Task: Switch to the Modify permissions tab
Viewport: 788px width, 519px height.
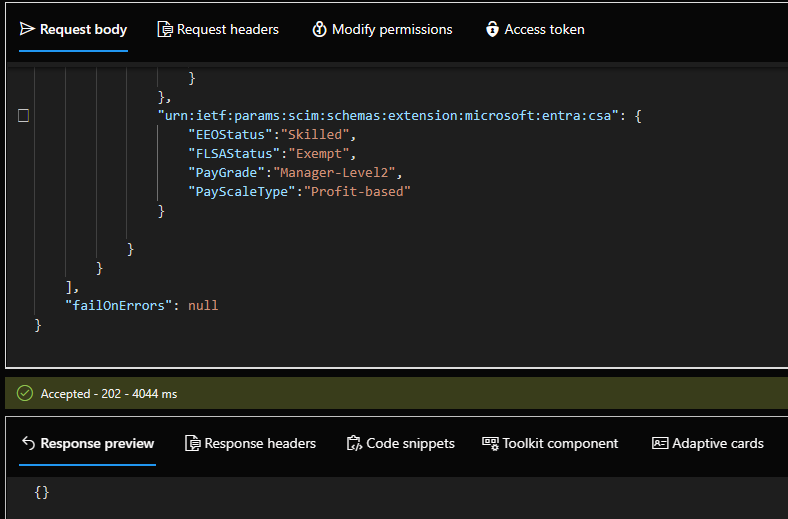Action: [381, 29]
